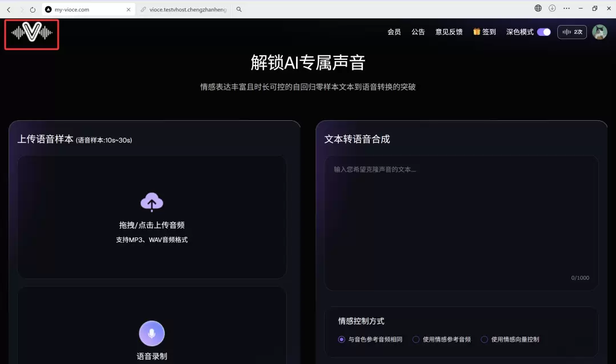This screenshot has height=364, width=616.
Task: Reload the page with refresh icon
Action: pos(33,10)
